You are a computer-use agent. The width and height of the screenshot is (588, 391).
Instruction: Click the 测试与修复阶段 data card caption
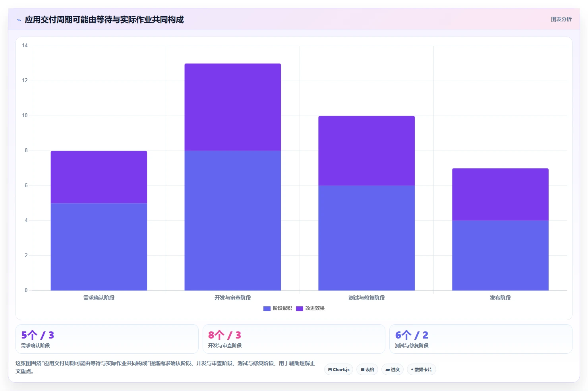[412, 346]
